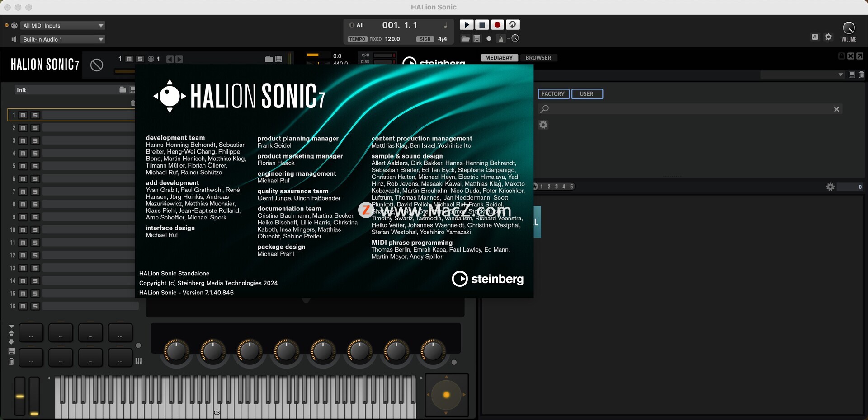Clear the search with the X icon
This screenshot has width=868, height=420.
[836, 109]
